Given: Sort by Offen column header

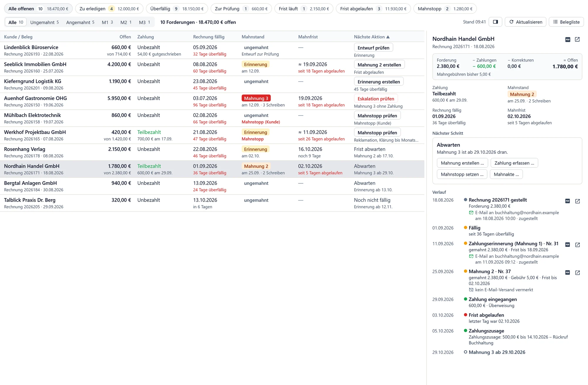Looking at the screenshot, I should (x=125, y=37).
